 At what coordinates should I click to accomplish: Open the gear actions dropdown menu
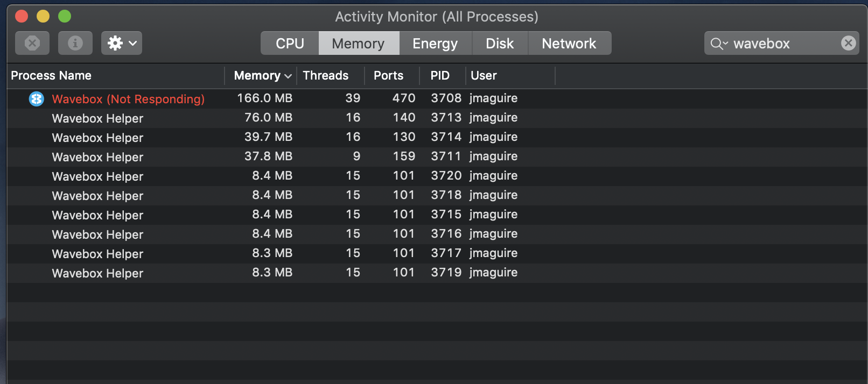click(x=122, y=43)
